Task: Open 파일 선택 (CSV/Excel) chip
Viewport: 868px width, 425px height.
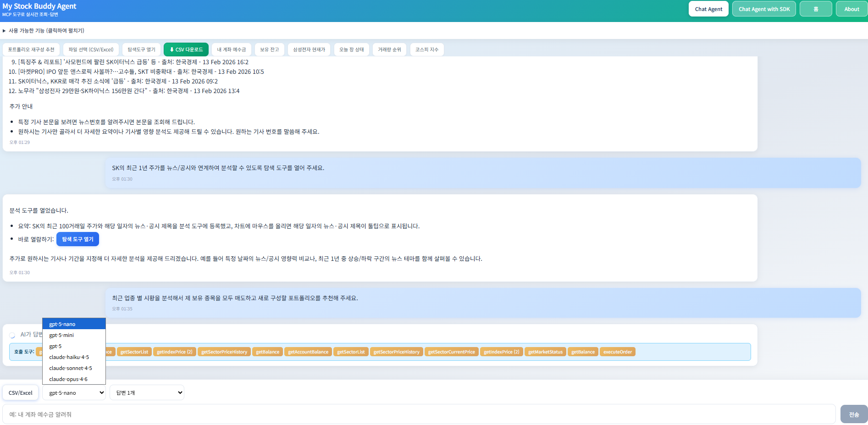Action: point(91,50)
